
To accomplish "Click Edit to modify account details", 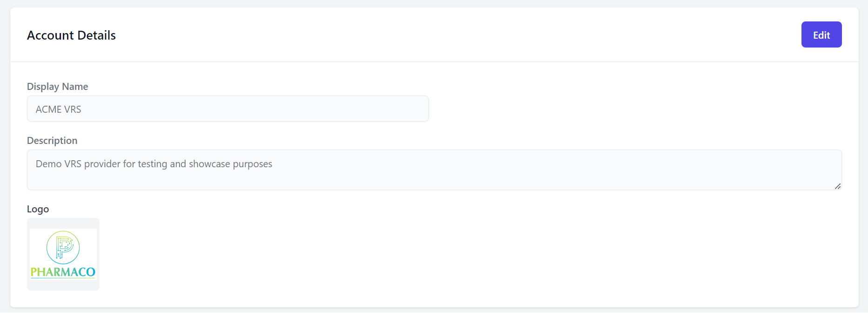I will (x=821, y=34).
